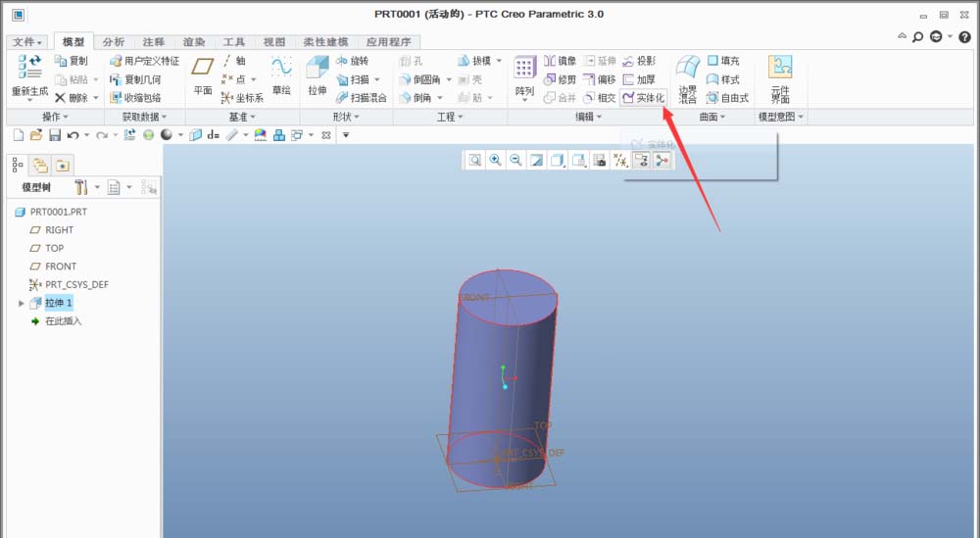Click the 复制 (Copy) tool
Viewport: 980px width, 538px height.
tap(72, 61)
